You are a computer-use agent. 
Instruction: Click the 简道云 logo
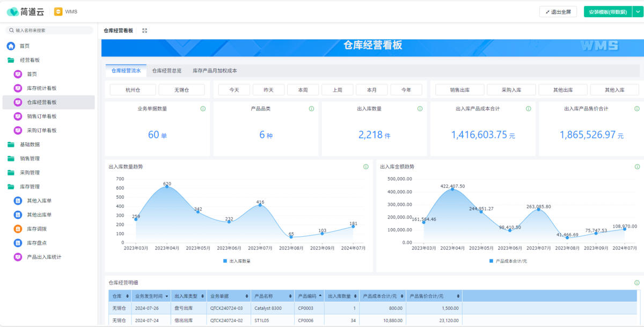click(25, 11)
